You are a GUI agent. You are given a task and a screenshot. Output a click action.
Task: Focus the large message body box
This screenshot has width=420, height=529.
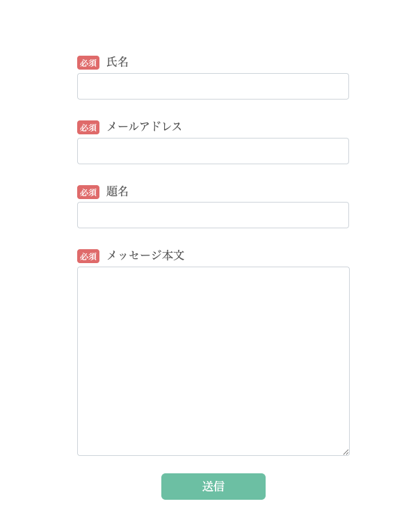pos(213,361)
